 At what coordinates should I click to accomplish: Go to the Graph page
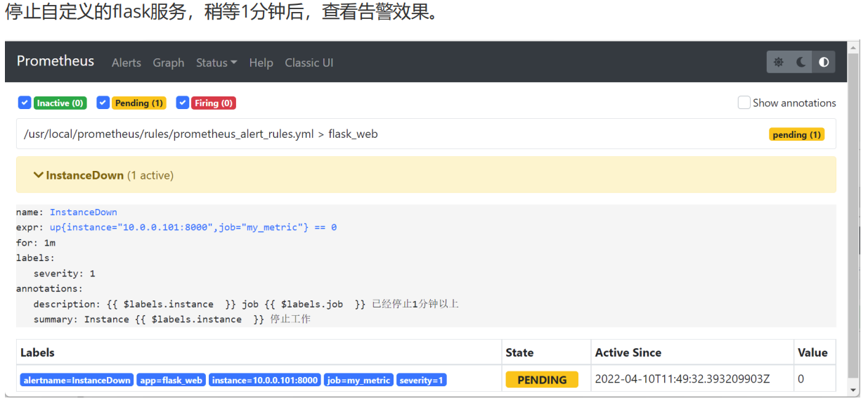pos(169,63)
